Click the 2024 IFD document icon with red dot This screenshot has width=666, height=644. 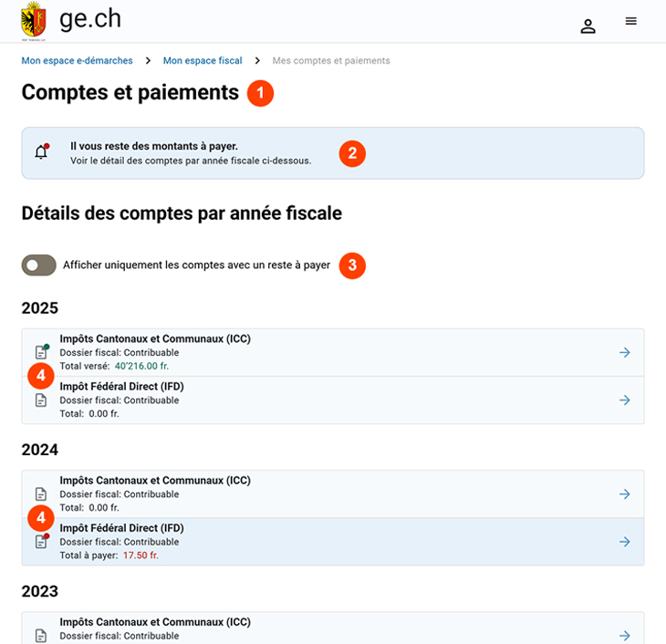click(42, 541)
